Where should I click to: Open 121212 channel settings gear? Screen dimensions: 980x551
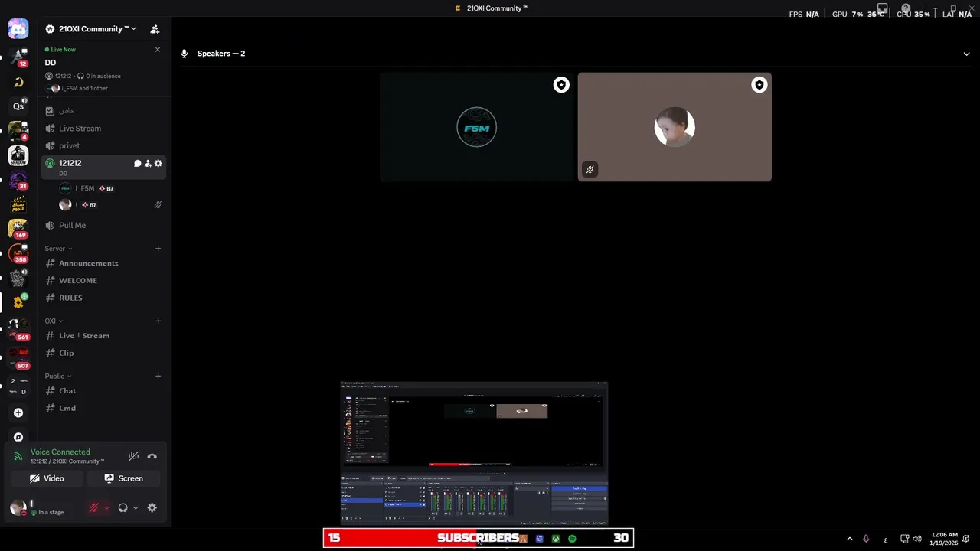coord(158,163)
